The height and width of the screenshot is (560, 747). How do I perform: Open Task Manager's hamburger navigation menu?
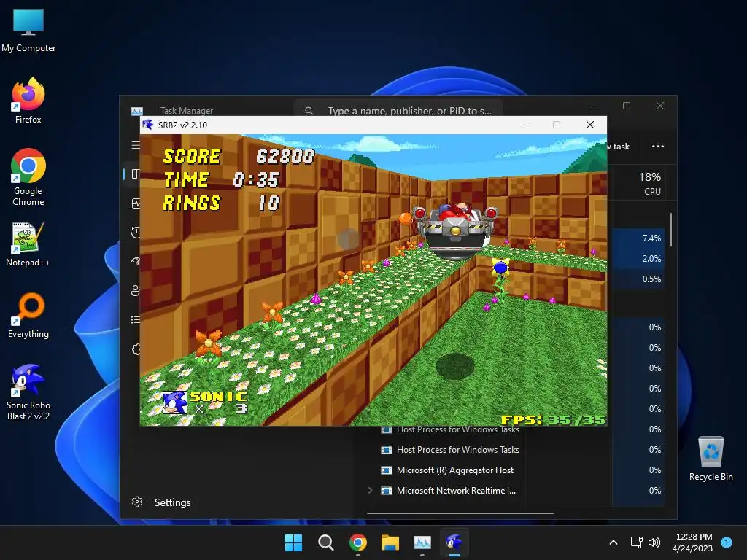click(x=136, y=145)
